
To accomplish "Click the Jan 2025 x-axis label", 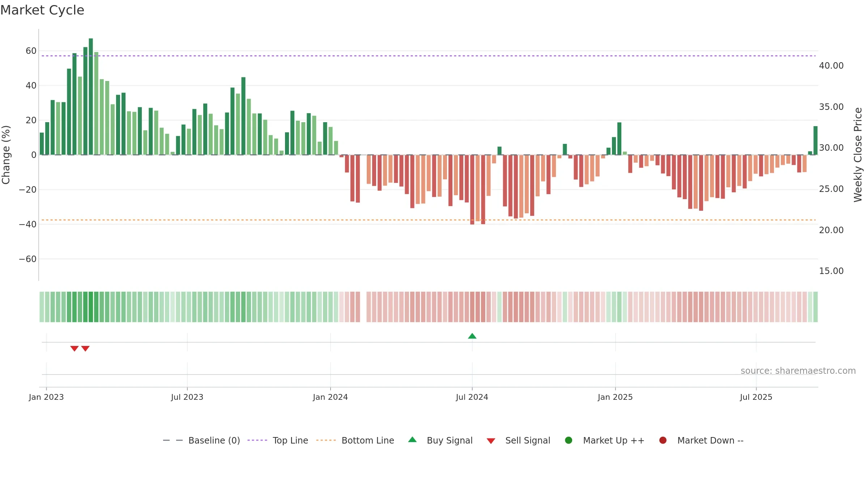I will [x=615, y=397].
